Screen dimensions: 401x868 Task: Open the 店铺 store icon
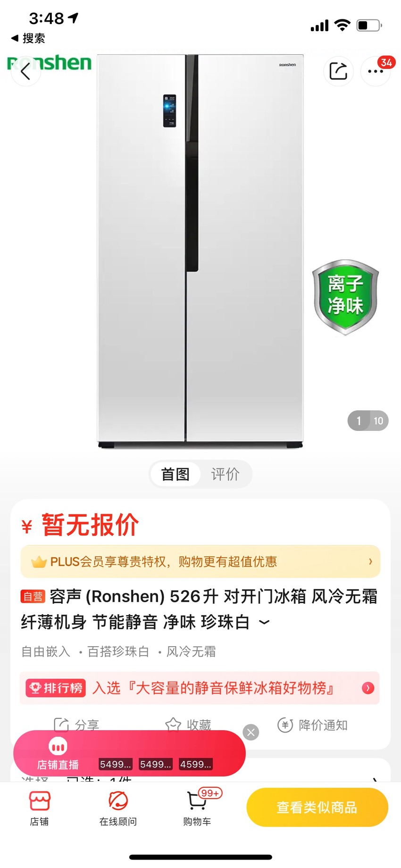tap(40, 808)
